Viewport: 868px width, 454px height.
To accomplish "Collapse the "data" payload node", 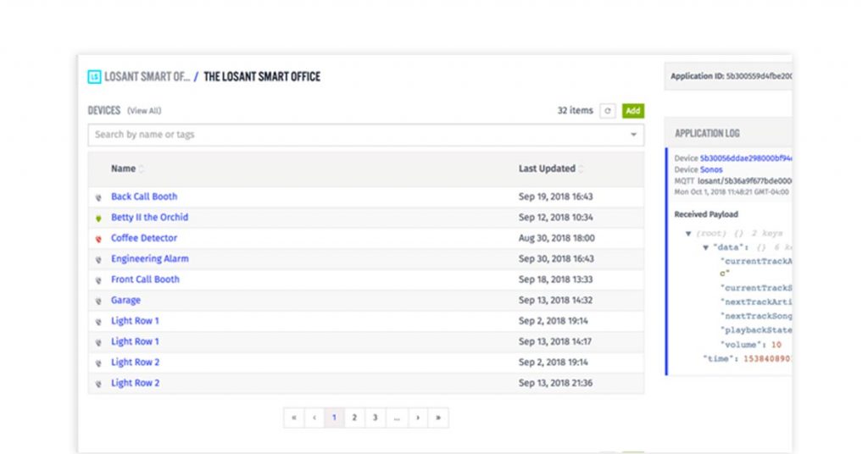I will [705, 247].
